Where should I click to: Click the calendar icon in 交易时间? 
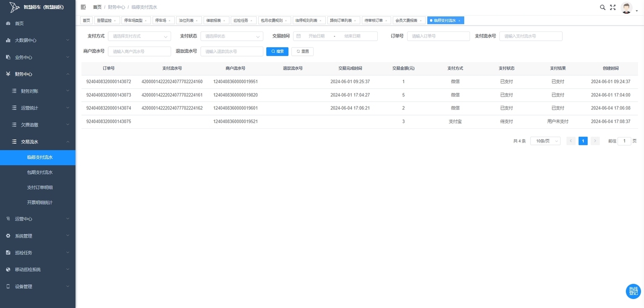pos(299,36)
